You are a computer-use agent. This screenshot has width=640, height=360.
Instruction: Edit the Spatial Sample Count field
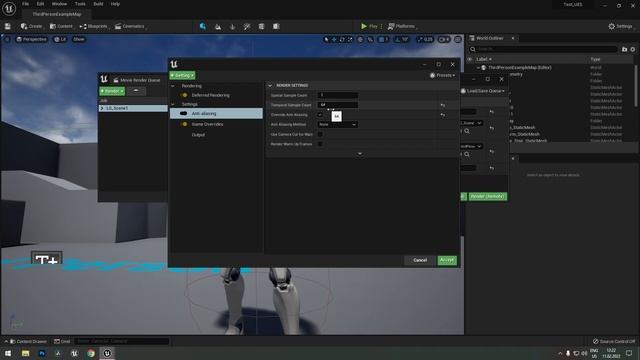[338, 95]
